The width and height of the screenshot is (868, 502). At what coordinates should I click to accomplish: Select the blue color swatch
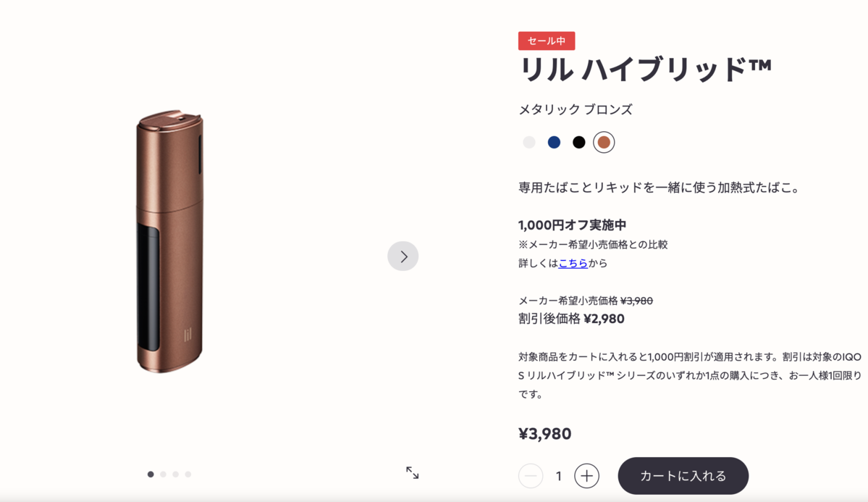pyautogui.click(x=554, y=143)
